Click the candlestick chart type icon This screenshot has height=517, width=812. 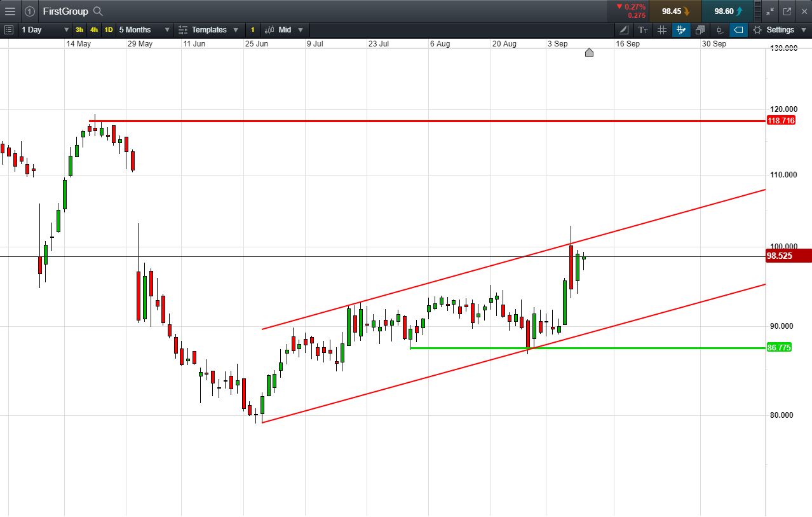(x=269, y=30)
